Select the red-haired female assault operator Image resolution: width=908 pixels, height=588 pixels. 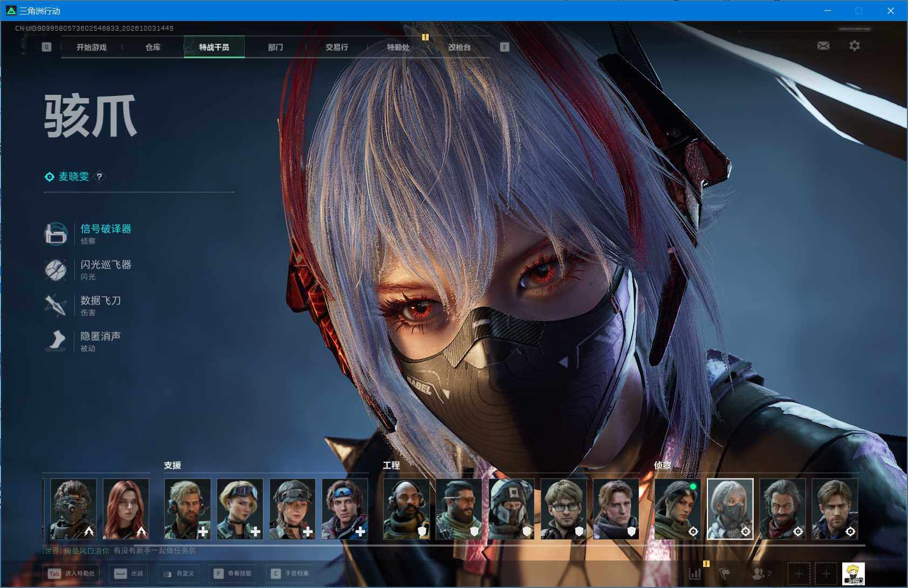pyautogui.click(x=126, y=509)
